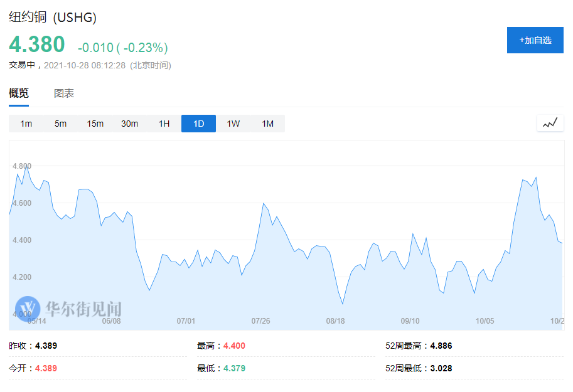Viewport: 573px width, 392px height.
Task: Click the 09/10 date axis label
Action: click(x=410, y=321)
